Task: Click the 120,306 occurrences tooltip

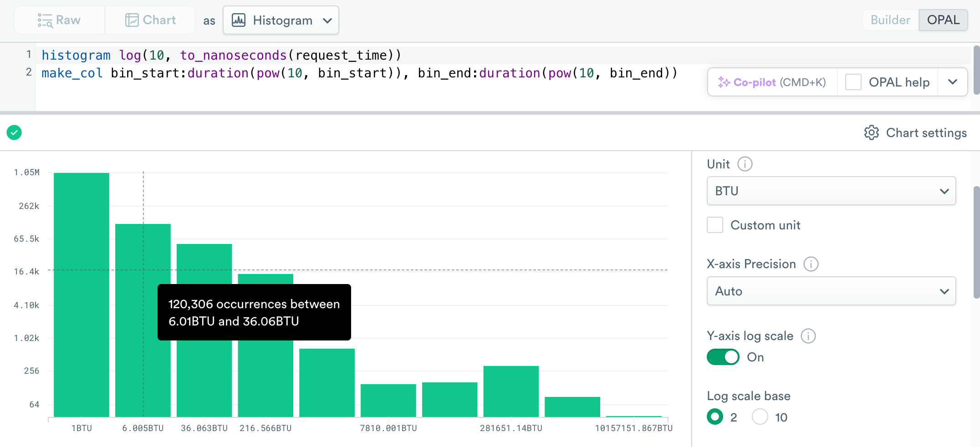Action: pos(254,312)
